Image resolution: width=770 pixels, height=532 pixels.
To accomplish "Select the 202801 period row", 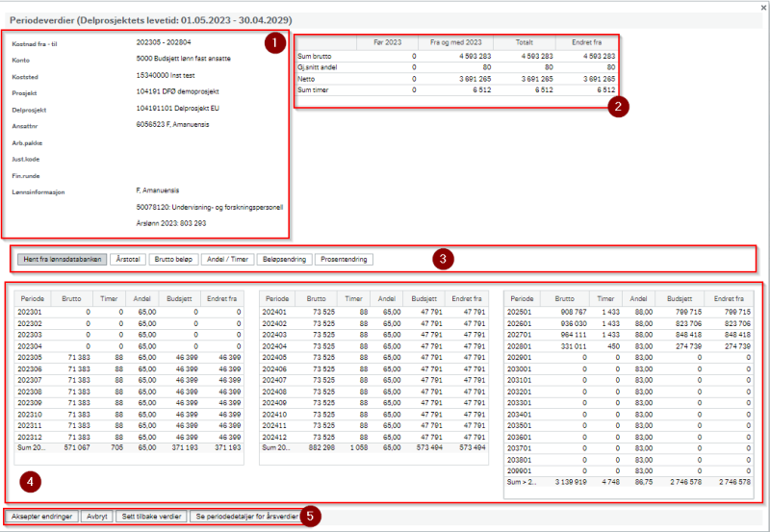I will click(629, 346).
